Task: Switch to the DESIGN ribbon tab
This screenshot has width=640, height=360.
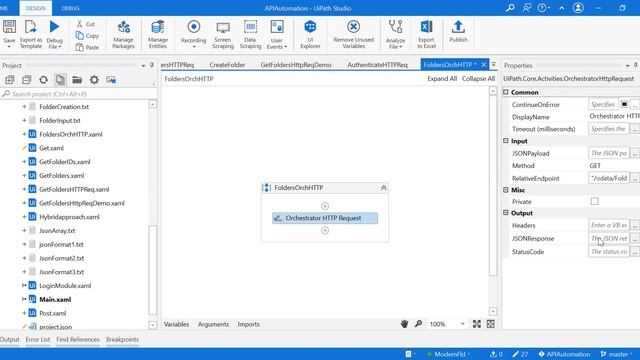Action: (36, 8)
